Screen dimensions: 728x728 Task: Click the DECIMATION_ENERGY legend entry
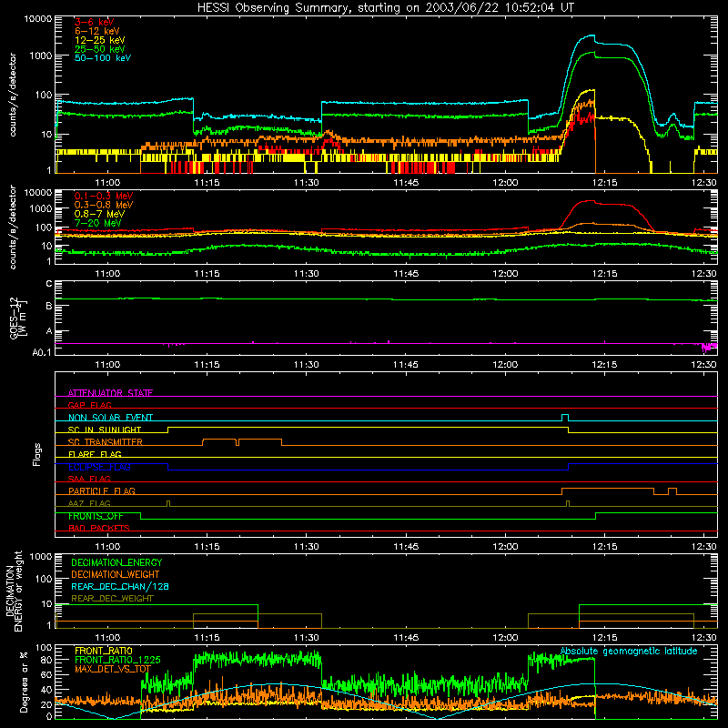pos(116,562)
